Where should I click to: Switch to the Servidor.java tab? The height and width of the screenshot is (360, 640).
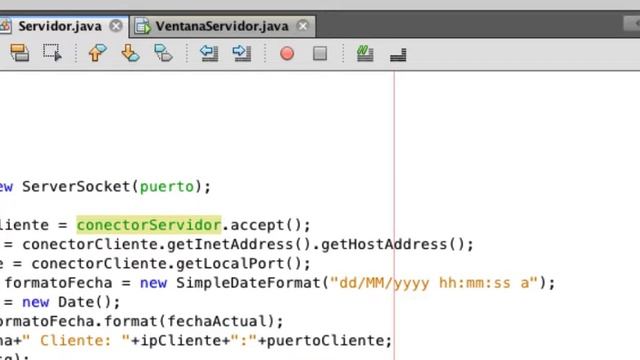60,27
